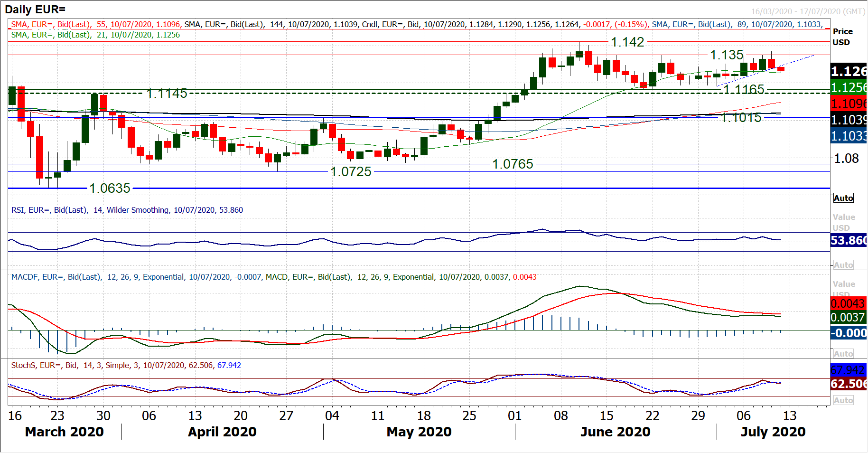This screenshot has width=868, height=453.
Task: Click the Auto button on the price panel
Action: (843, 198)
